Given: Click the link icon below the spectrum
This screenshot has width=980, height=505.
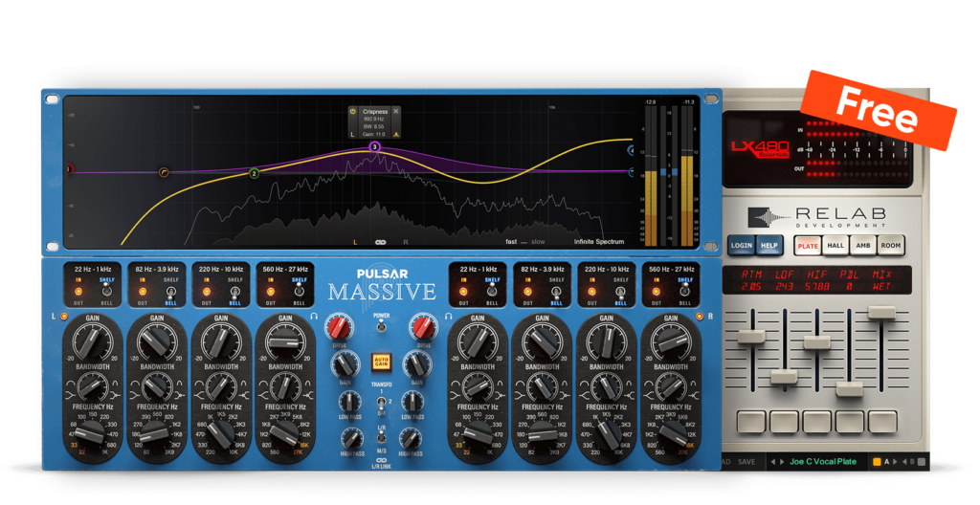Looking at the screenshot, I should point(380,242).
